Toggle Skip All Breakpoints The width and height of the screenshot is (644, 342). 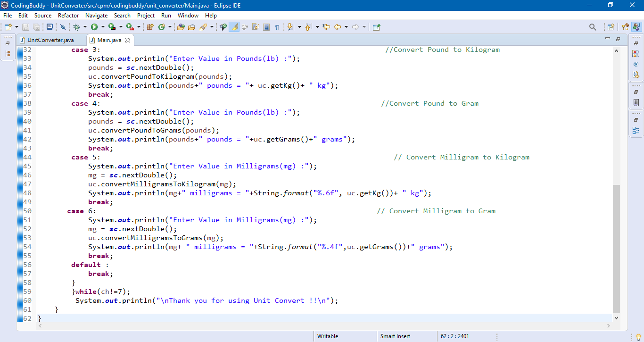click(x=63, y=27)
